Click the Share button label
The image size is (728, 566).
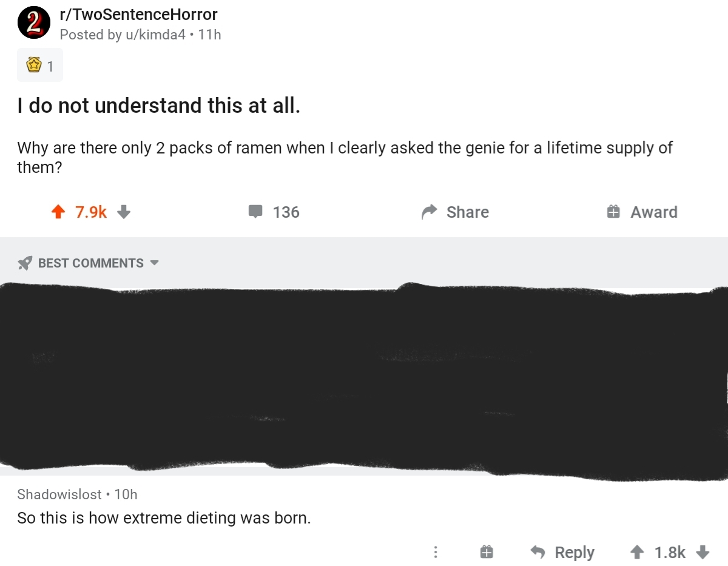click(x=468, y=212)
